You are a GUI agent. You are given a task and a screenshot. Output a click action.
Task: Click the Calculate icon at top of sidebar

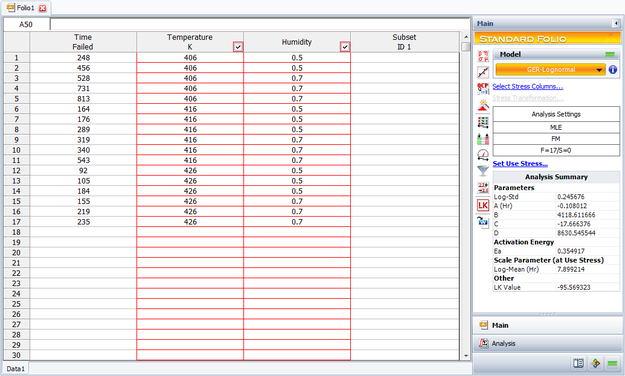[x=483, y=56]
